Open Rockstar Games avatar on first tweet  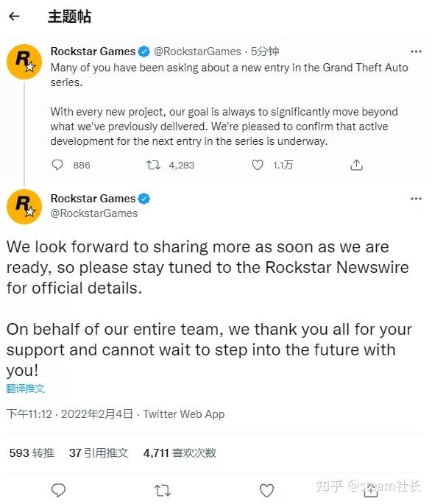[24, 62]
